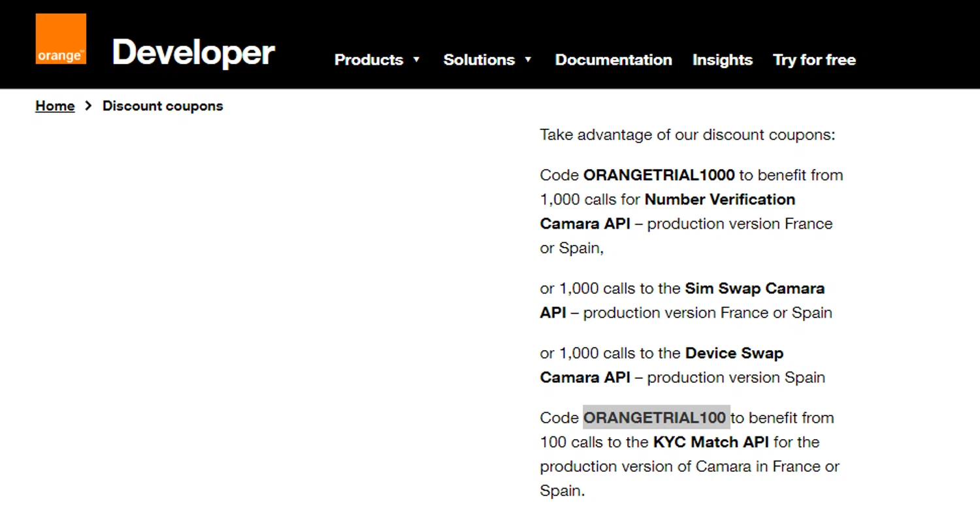Click the Orange logo icon

point(61,39)
